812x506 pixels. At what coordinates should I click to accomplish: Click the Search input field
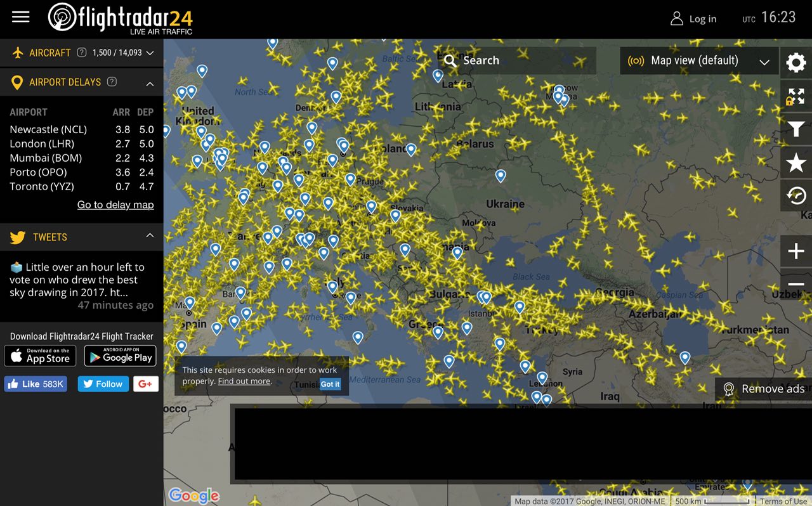(517, 61)
